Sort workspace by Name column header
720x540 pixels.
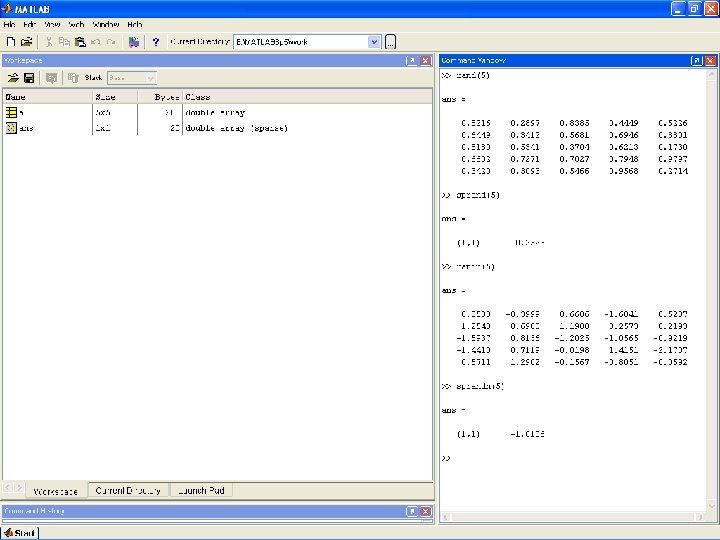pyautogui.click(x=48, y=97)
